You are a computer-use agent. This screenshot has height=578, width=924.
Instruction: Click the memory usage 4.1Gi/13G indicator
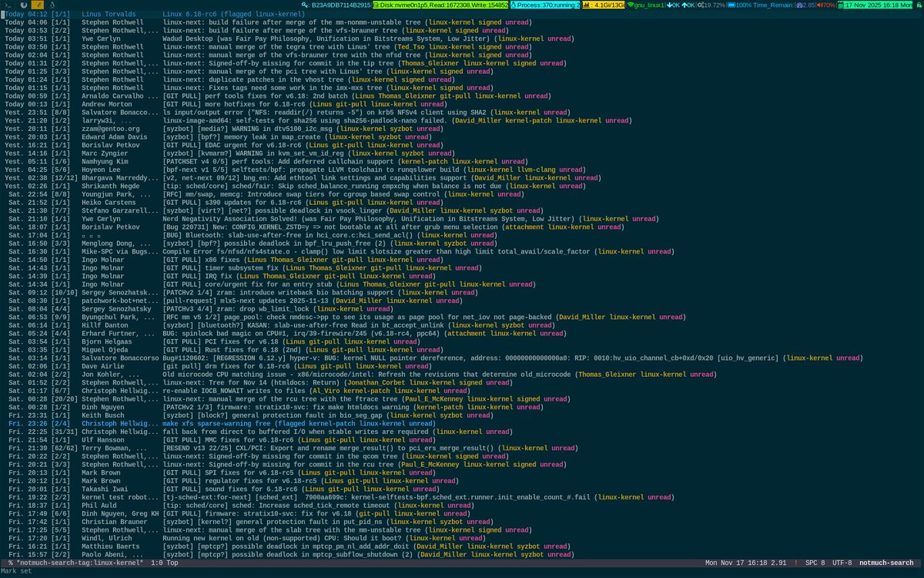pyautogui.click(x=604, y=4)
